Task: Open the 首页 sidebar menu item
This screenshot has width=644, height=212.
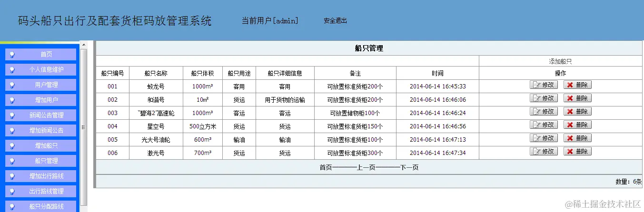Action: [x=40, y=54]
